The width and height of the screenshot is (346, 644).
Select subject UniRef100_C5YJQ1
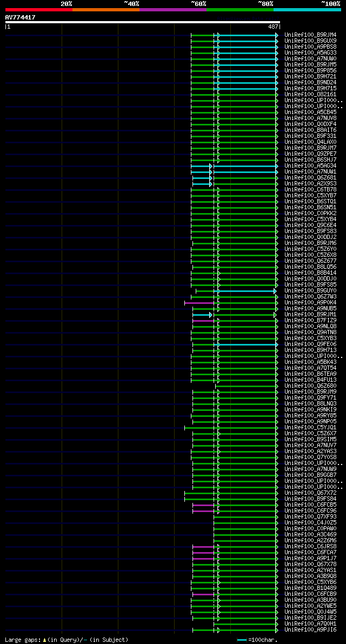click(310, 428)
